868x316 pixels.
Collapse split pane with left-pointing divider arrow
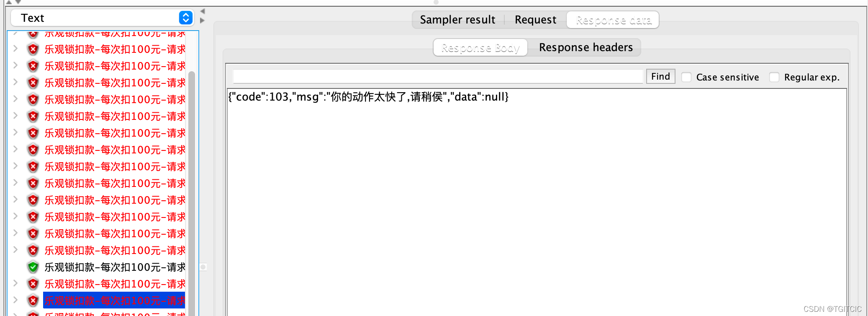[203, 11]
